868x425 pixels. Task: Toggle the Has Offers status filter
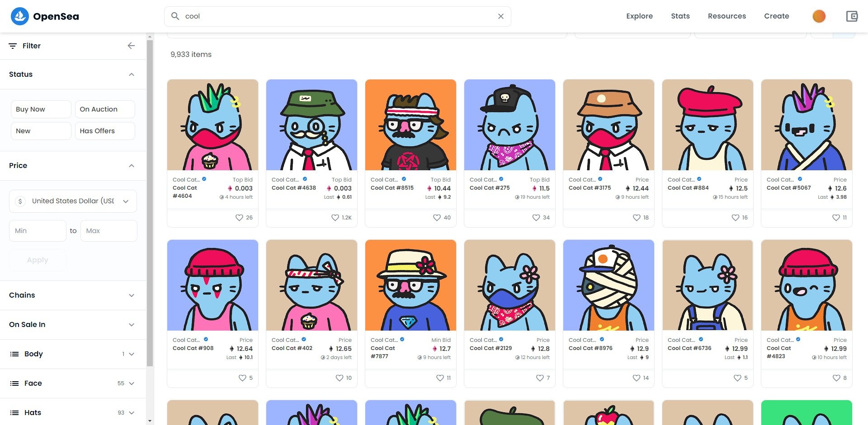tap(105, 131)
